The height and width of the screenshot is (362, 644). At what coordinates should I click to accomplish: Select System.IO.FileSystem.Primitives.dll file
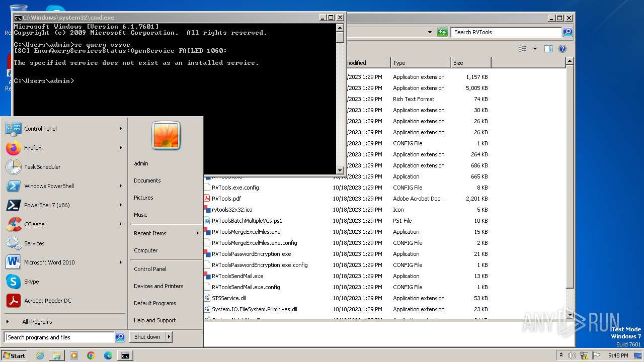pos(250,309)
